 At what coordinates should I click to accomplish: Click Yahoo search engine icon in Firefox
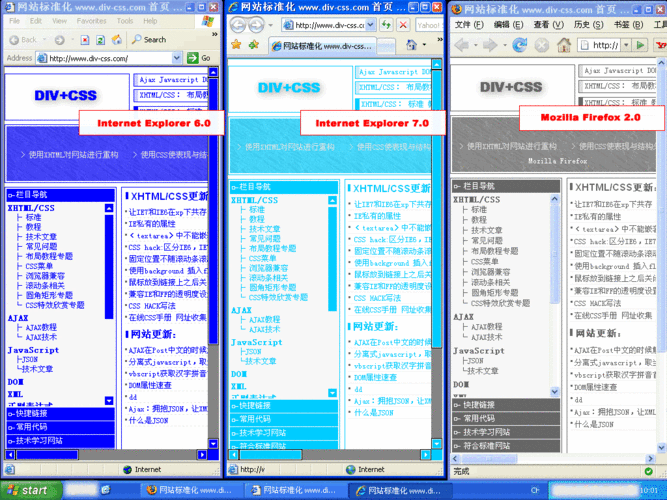point(661,45)
